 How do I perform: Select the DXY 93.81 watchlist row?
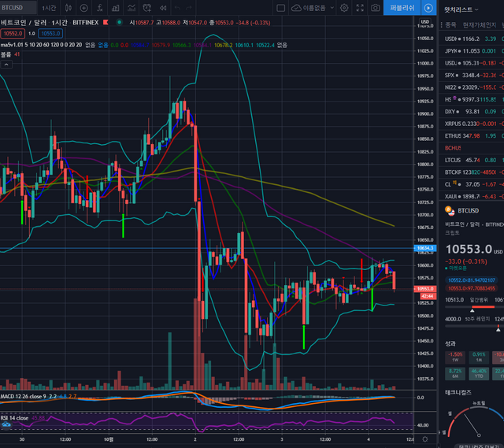471,112
